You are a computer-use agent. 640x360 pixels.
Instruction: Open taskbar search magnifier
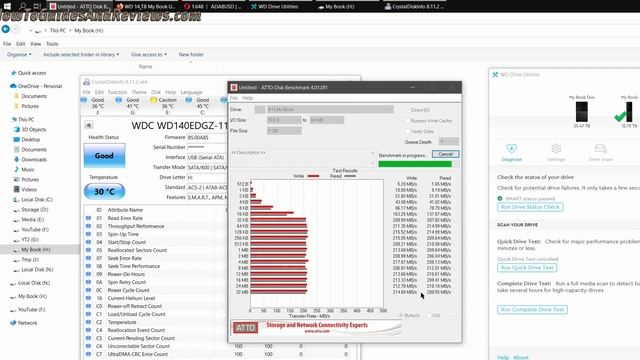coord(23,7)
